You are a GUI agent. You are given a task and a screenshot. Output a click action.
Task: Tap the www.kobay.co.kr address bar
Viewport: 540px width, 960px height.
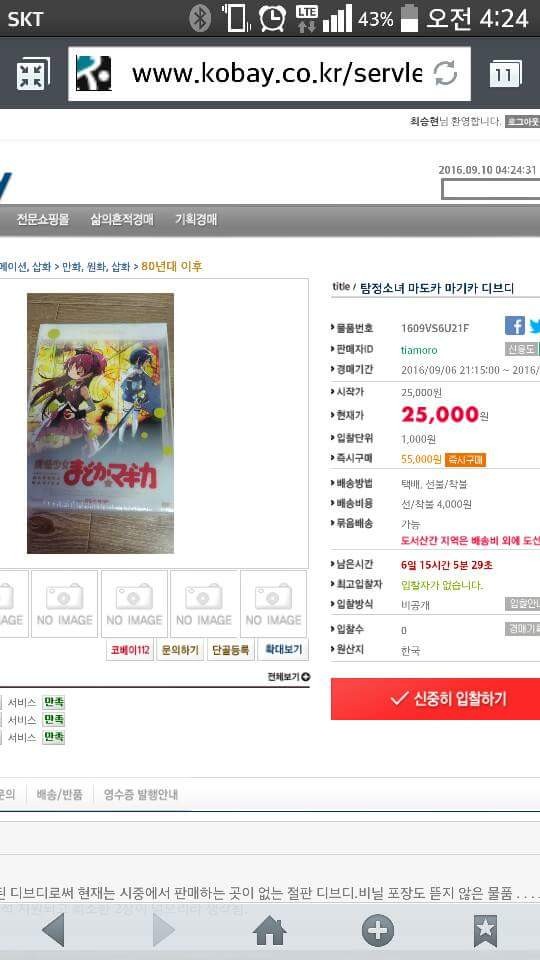coord(269,74)
